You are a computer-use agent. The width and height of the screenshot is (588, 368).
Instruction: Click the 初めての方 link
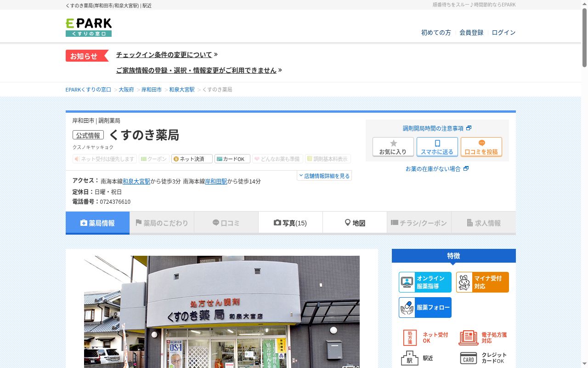click(436, 33)
